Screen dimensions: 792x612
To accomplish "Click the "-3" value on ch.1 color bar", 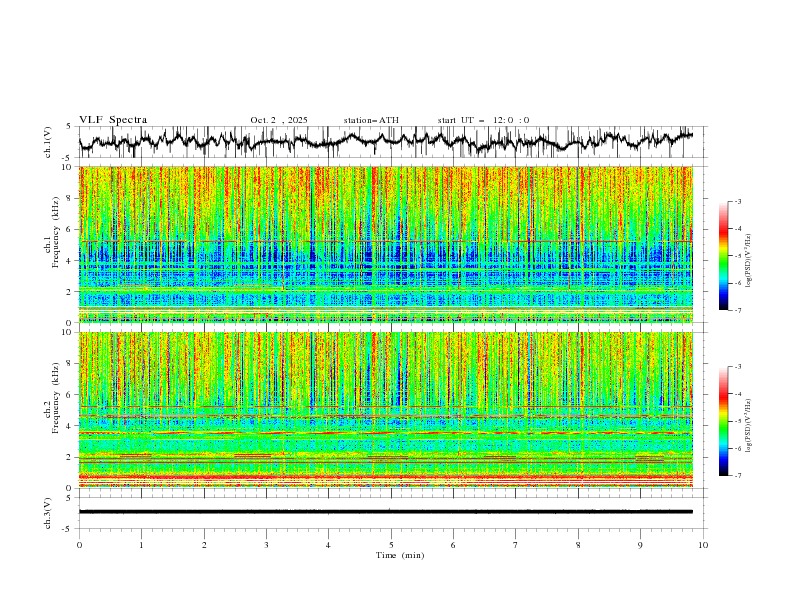I will (737, 201).
